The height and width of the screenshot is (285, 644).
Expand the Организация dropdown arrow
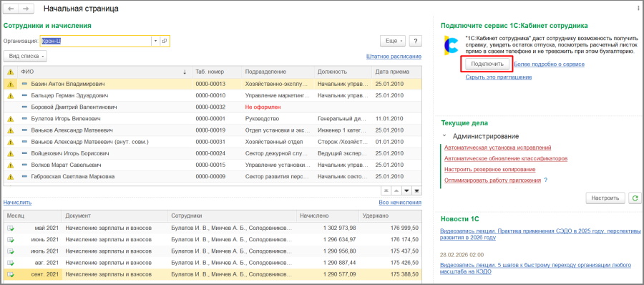point(156,41)
